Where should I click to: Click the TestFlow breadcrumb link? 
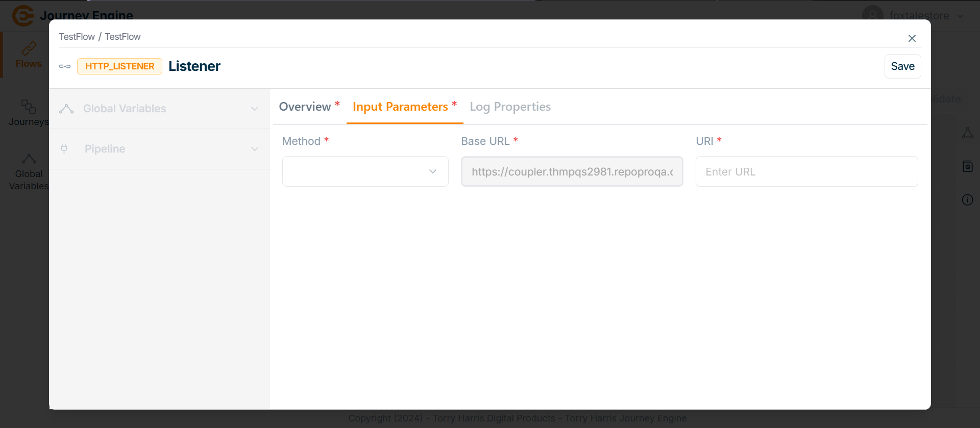click(77, 37)
